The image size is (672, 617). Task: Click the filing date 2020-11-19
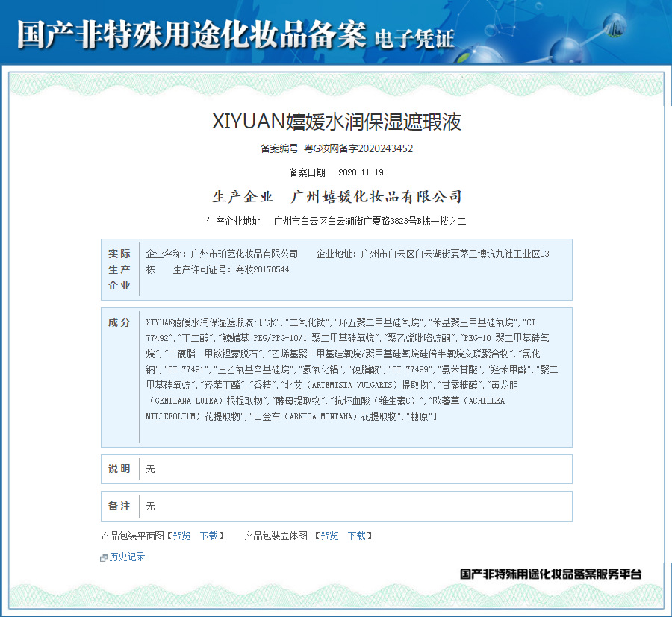pos(361,172)
